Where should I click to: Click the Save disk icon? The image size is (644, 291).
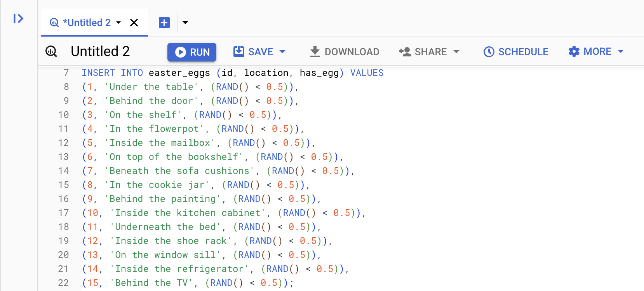[x=238, y=51]
